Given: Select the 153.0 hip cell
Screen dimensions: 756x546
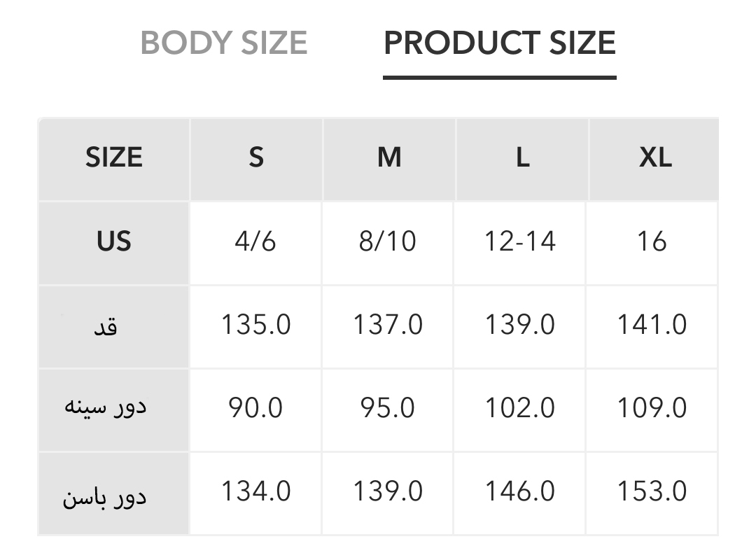Looking at the screenshot, I should pyautogui.click(x=652, y=491).
